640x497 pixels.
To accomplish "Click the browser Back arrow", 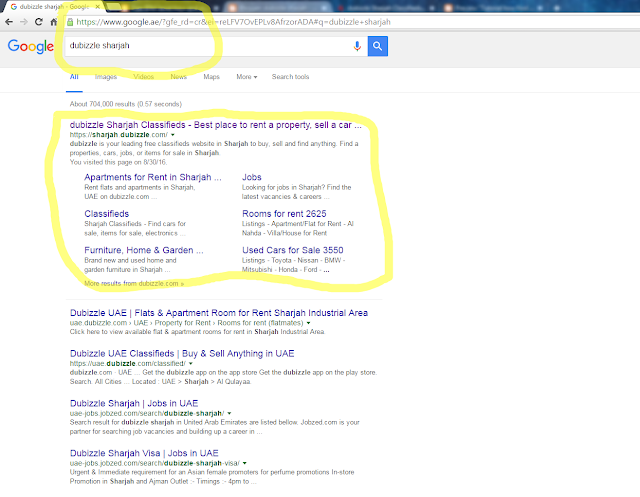I will pyautogui.click(x=9, y=22).
